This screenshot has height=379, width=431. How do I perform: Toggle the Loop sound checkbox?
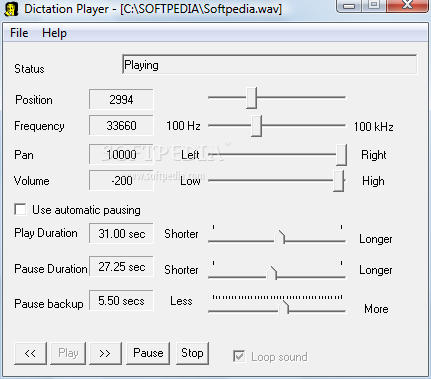point(239,356)
